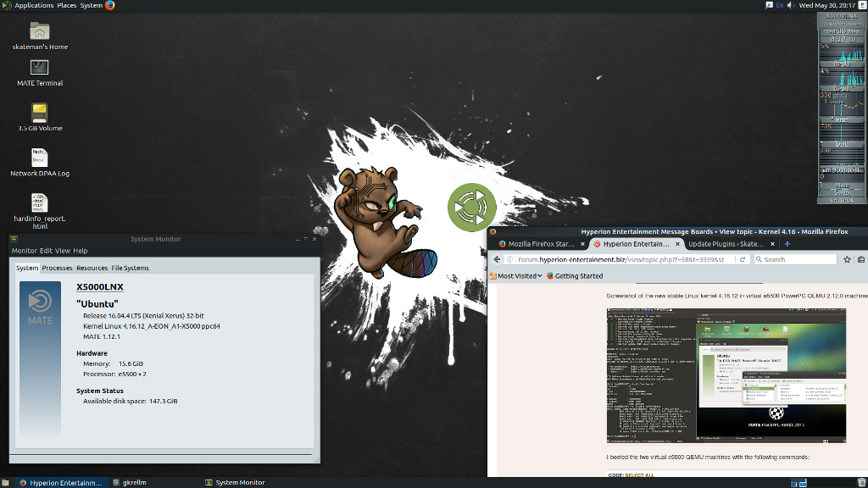Switch to the Update Plugins browser tab
Screen dimensions: 868x488
pos(726,244)
